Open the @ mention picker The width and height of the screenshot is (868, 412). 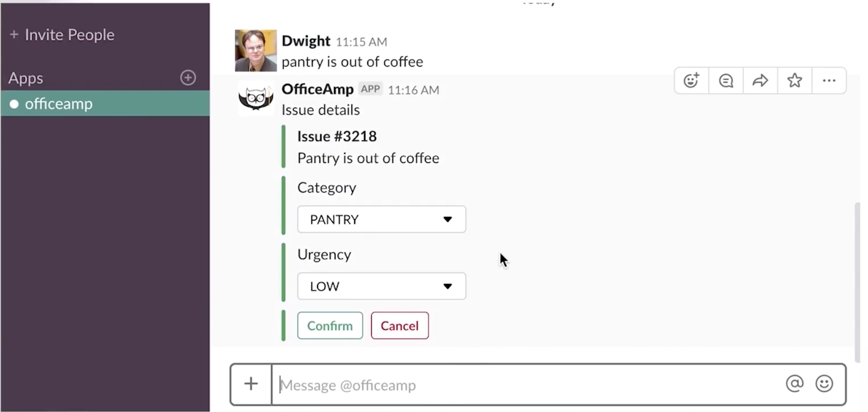[794, 384]
